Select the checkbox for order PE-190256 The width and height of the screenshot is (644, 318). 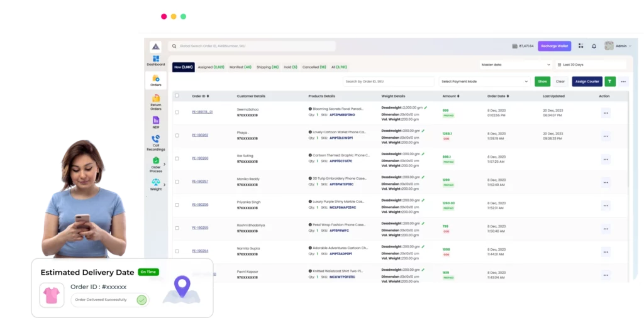177,205
